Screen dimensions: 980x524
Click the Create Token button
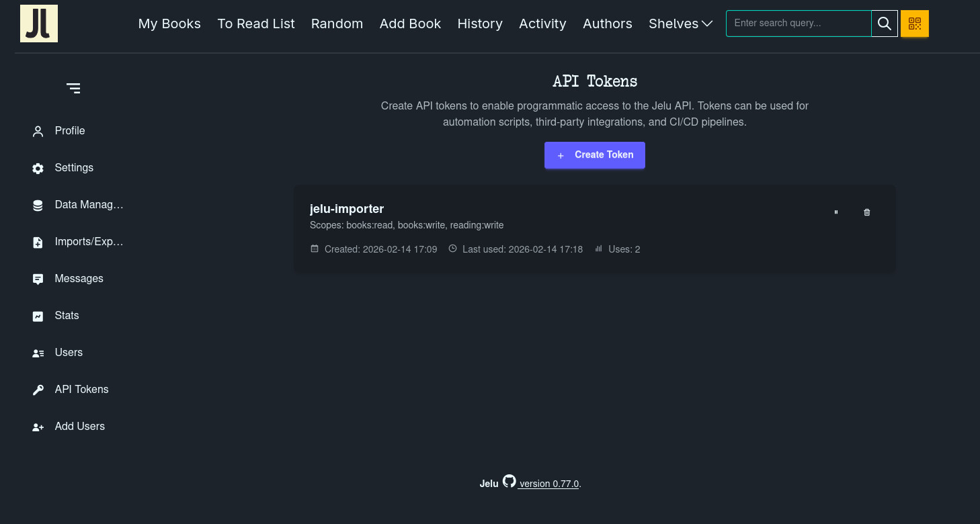pos(594,155)
